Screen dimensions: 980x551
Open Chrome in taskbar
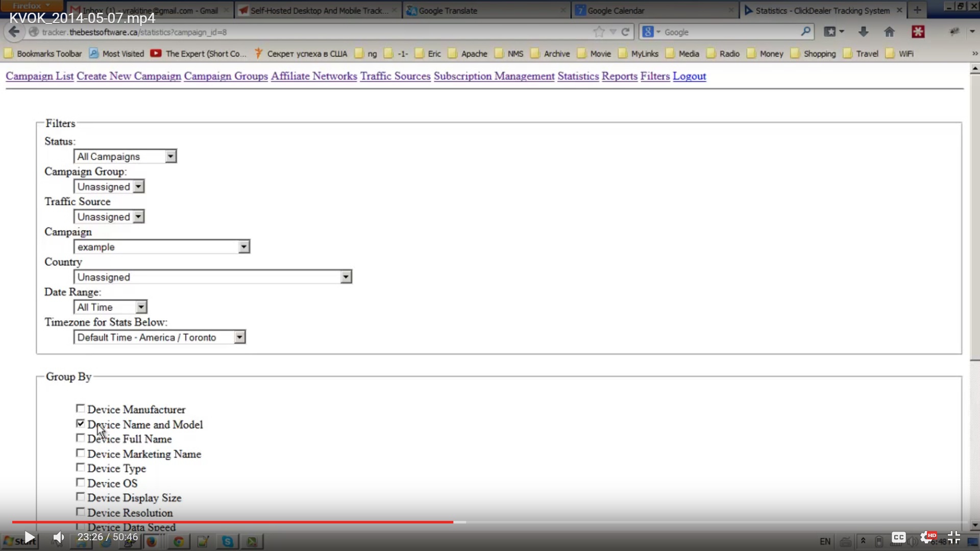(x=179, y=541)
